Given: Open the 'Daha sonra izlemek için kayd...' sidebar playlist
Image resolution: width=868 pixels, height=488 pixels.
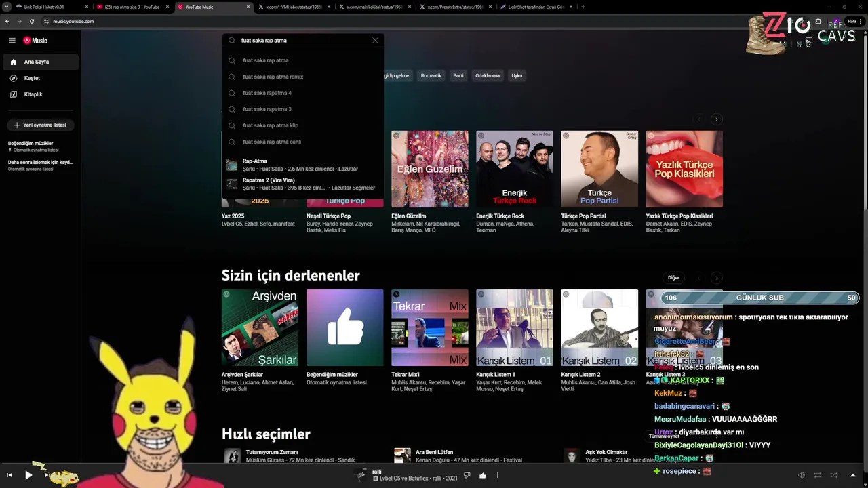Looking at the screenshot, I should click(x=41, y=165).
